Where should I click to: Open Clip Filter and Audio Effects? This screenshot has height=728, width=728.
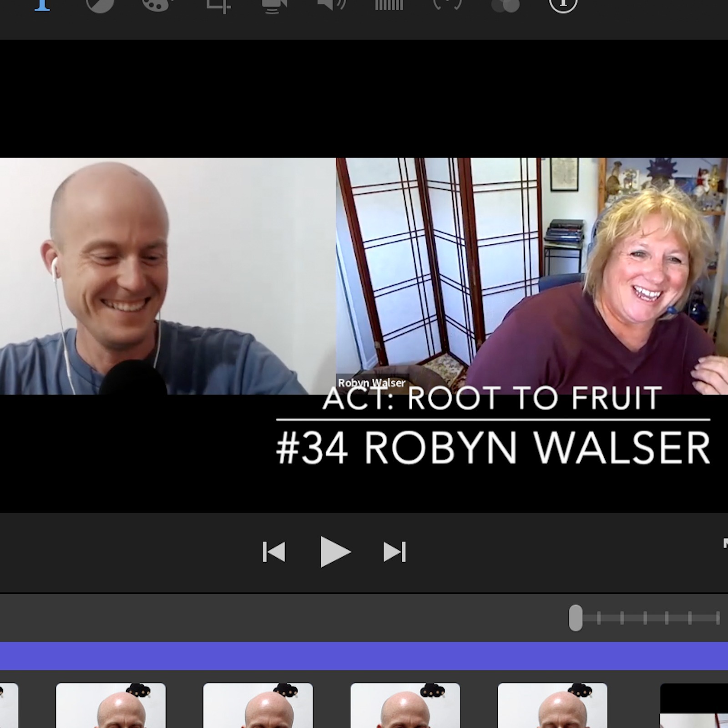(x=506, y=5)
